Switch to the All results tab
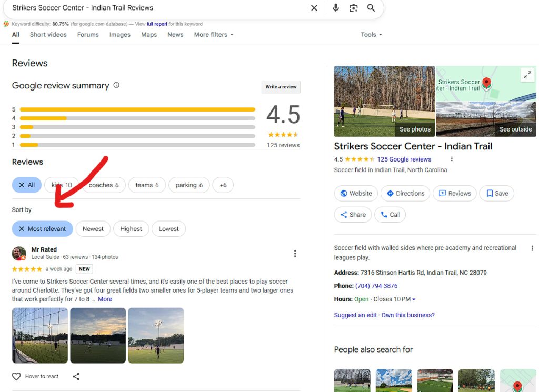This screenshot has height=392, width=539. (x=15, y=35)
